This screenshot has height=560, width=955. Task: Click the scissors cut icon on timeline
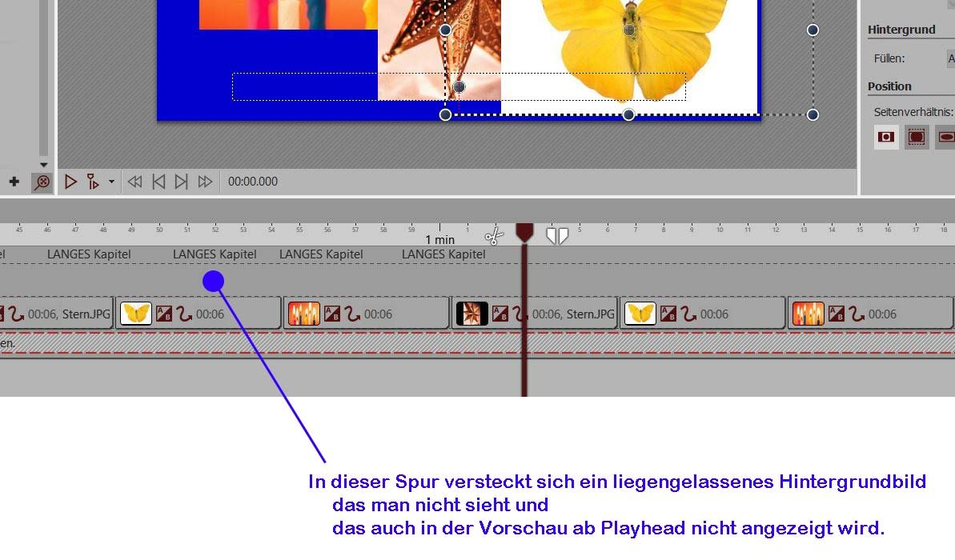[x=494, y=236]
